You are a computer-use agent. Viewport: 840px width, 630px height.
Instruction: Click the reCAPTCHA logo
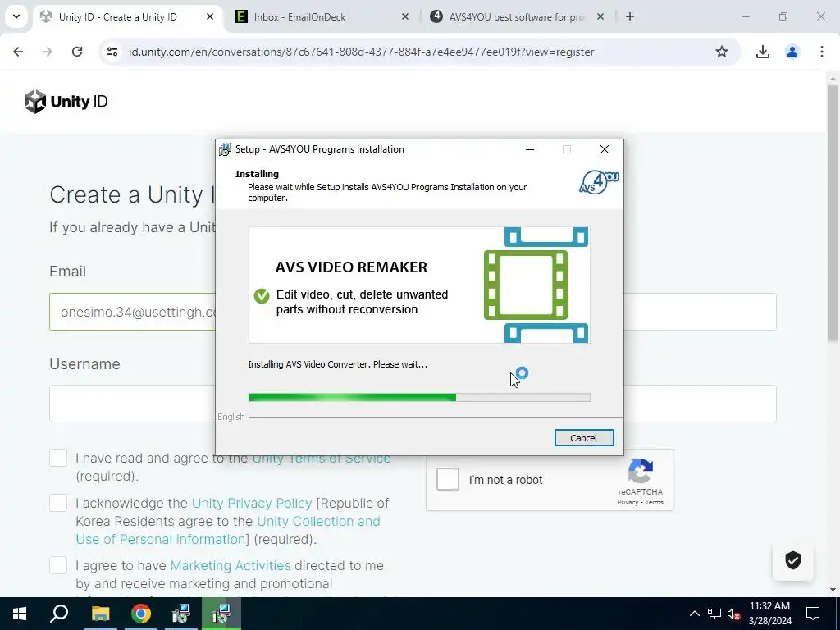[x=640, y=471]
